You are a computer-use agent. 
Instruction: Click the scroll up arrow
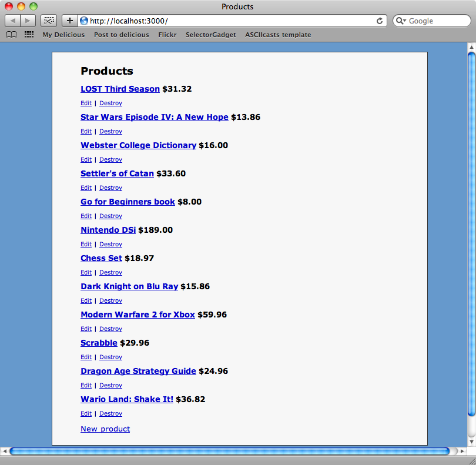pyautogui.click(x=471, y=47)
